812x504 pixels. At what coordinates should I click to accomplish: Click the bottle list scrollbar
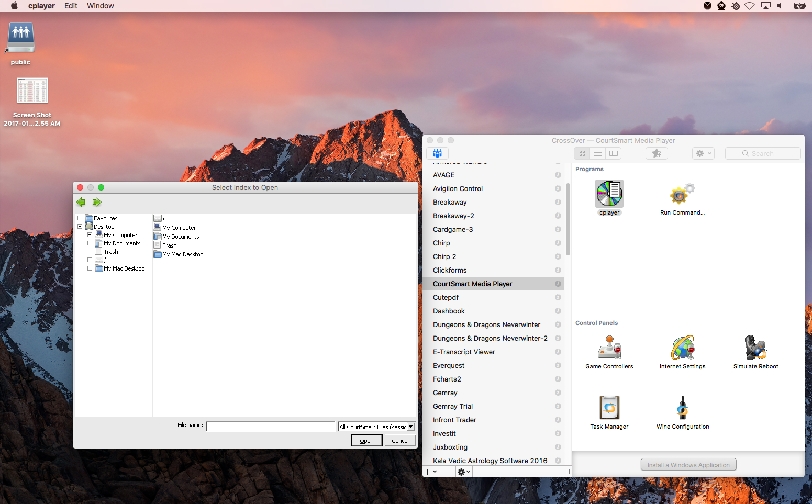(568, 219)
